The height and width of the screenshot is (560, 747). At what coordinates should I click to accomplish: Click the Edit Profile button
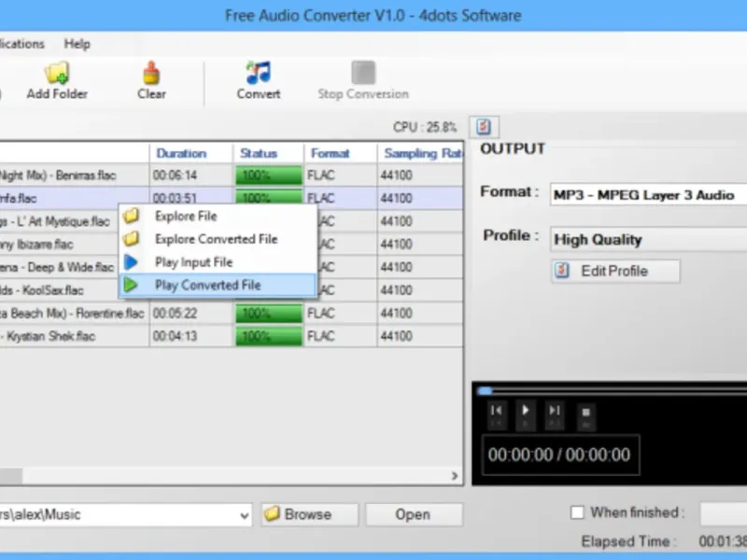coord(615,271)
